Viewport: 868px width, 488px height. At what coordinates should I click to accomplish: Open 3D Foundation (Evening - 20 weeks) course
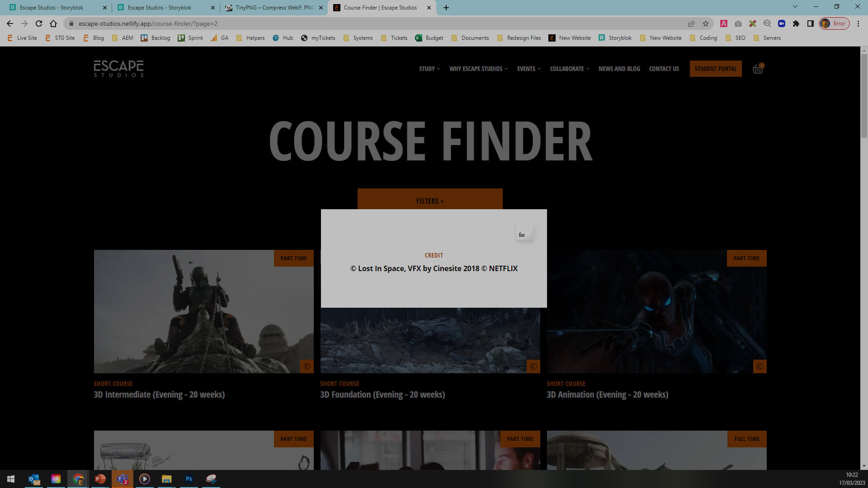pyautogui.click(x=382, y=394)
